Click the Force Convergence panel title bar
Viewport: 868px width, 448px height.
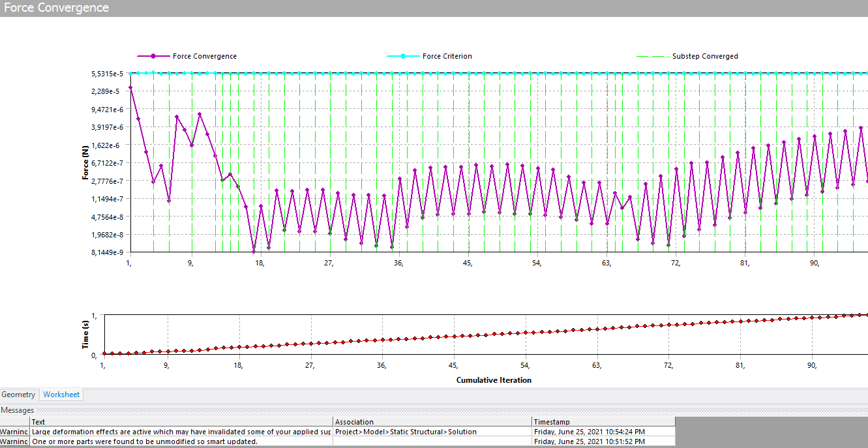click(57, 8)
